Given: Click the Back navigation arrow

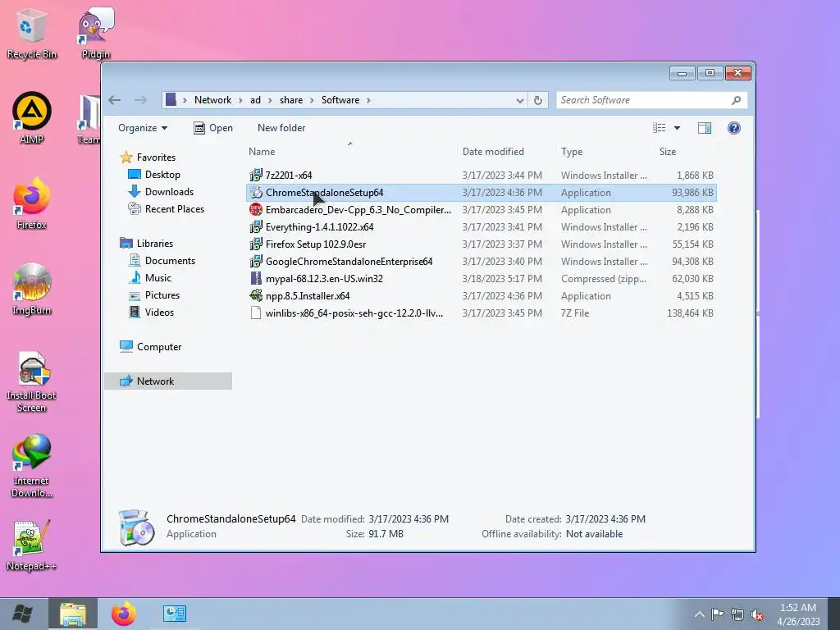Looking at the screenshot, I should [115, 100].
